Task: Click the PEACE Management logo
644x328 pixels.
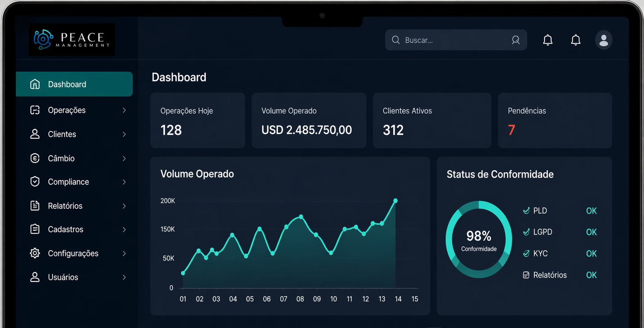Action: click(x=72, y=40)
